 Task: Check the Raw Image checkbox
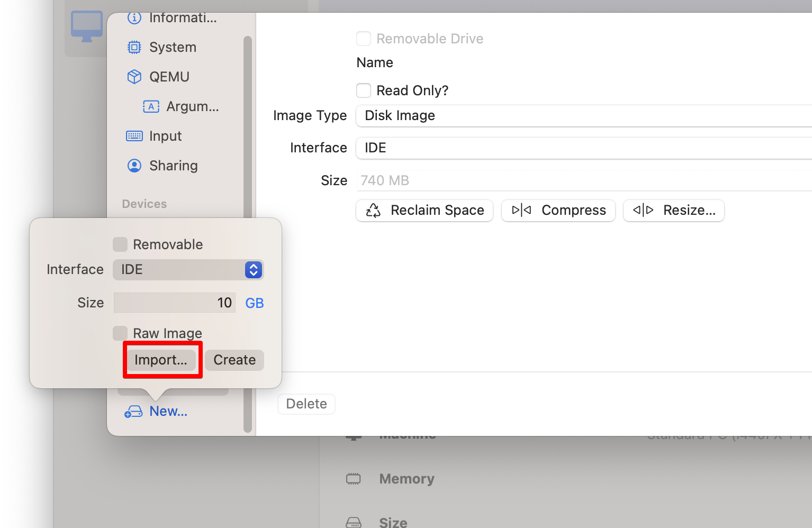point(120,333)
